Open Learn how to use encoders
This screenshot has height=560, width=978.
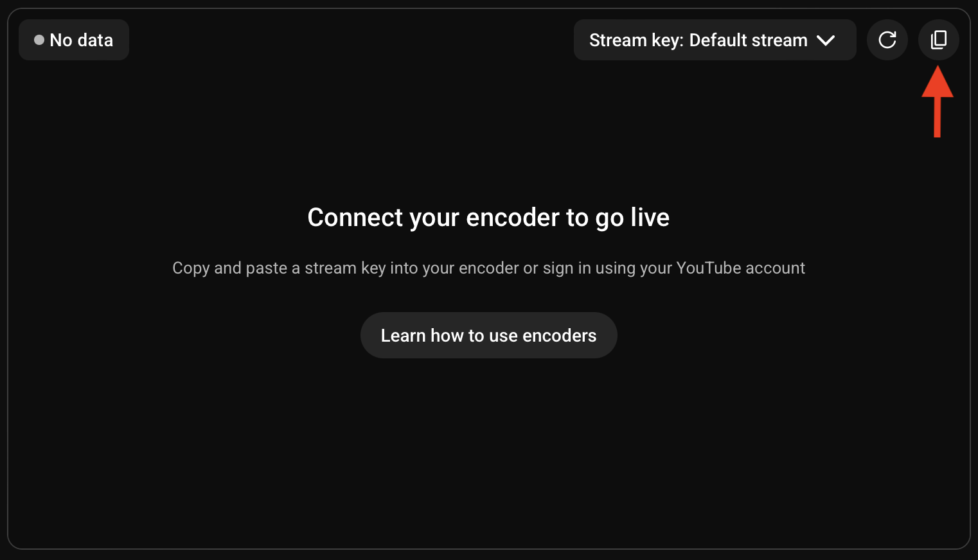tap(488, 335)
